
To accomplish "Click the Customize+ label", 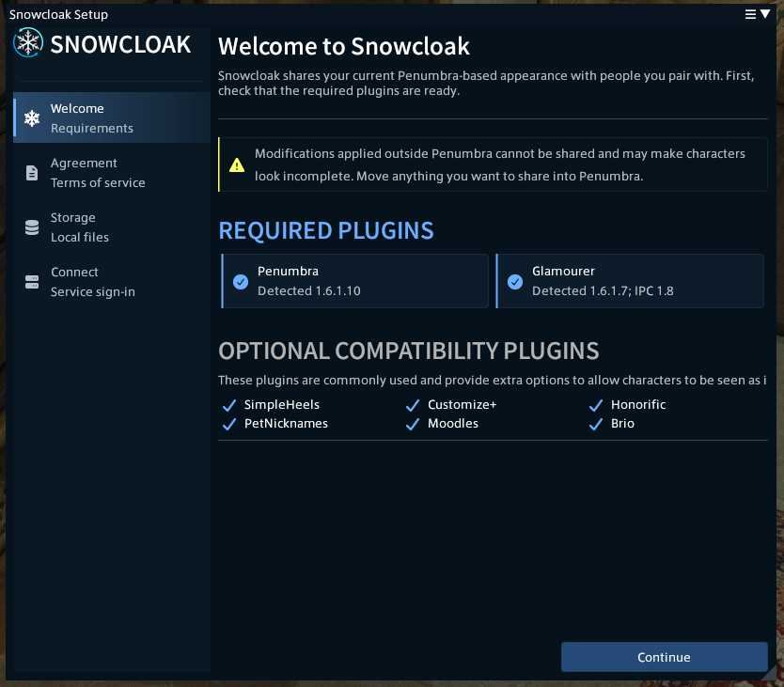I will click(462, 404).
